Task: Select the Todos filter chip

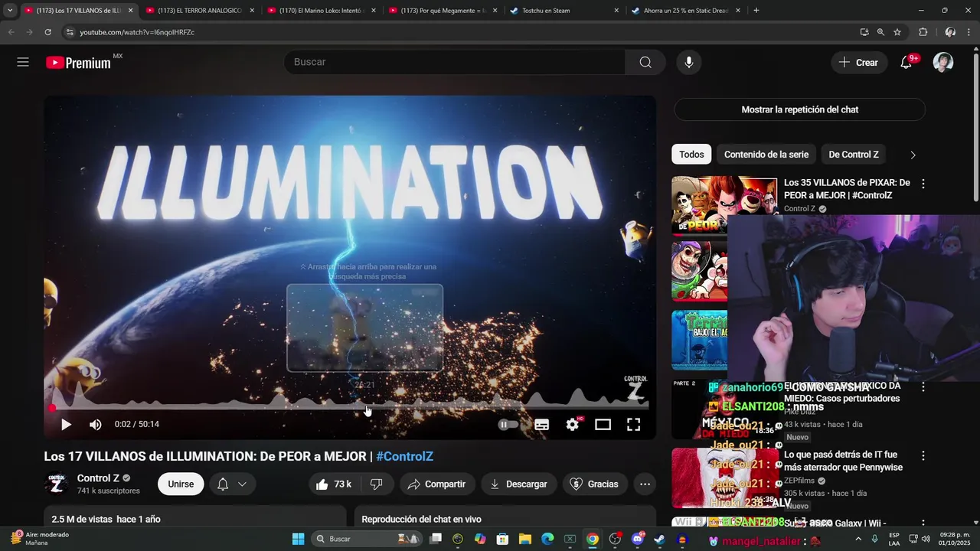Action: coord(691,155)
